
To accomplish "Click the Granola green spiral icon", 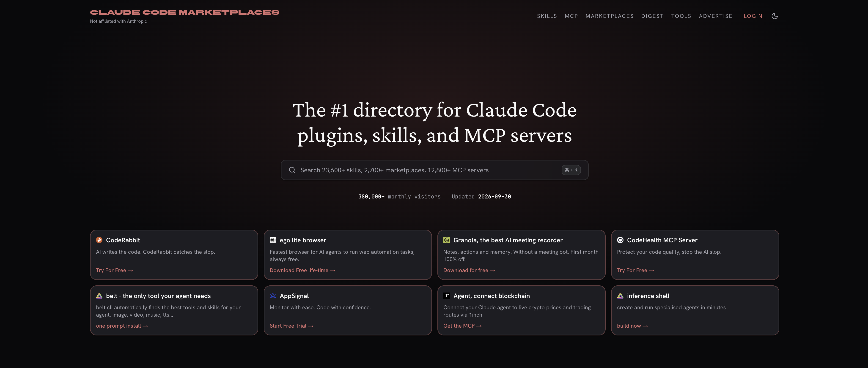I will tap(446, 240).
